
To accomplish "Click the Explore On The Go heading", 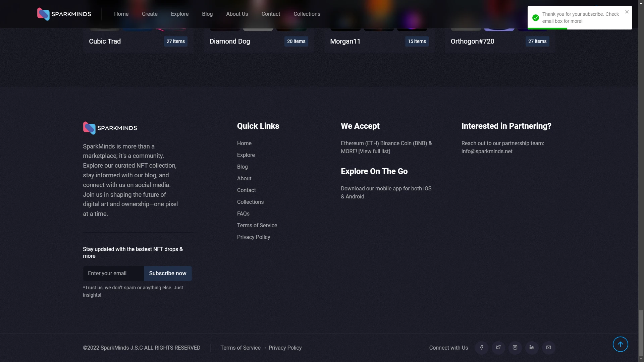I will 374,171.
